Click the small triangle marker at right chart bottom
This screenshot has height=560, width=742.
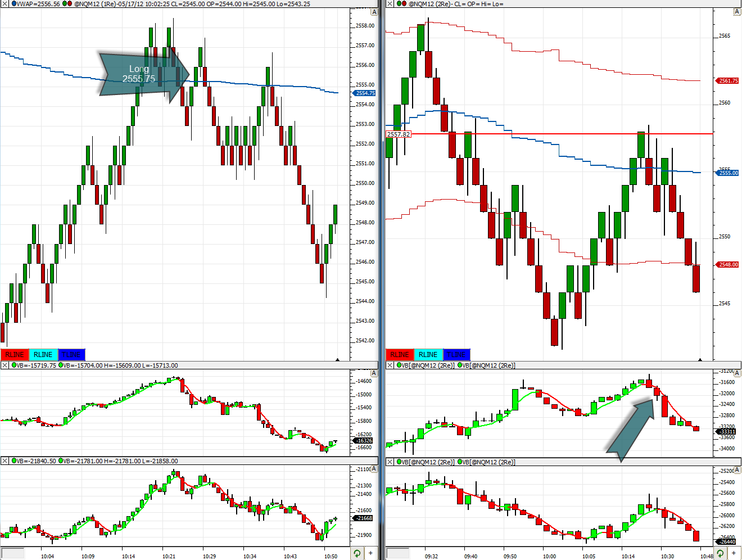(700, 359)
